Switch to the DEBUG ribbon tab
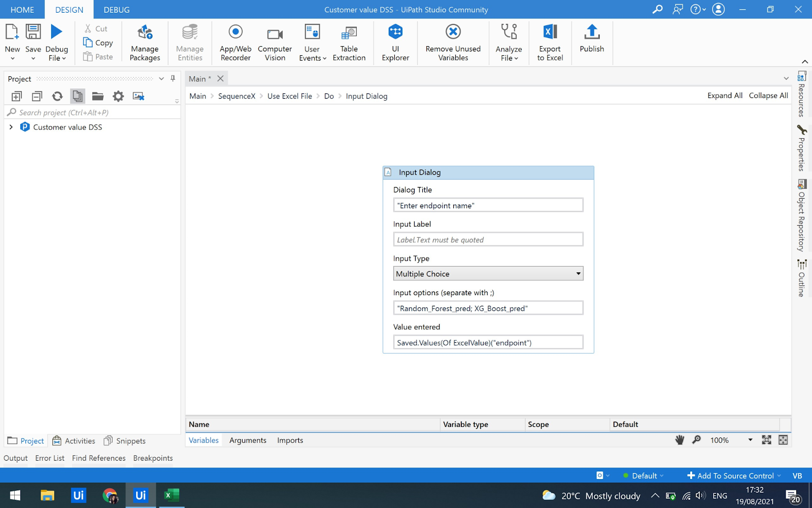The image size is (812, 508). tap(116, 10)
